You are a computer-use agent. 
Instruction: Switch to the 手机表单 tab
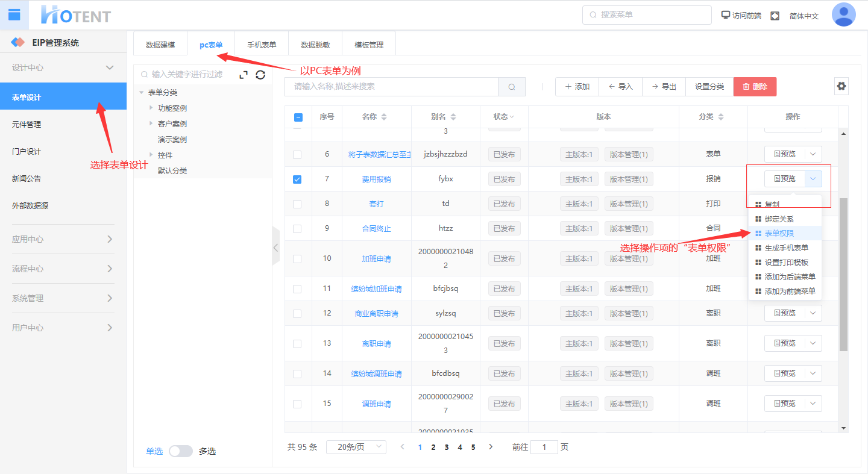[262, 45]
